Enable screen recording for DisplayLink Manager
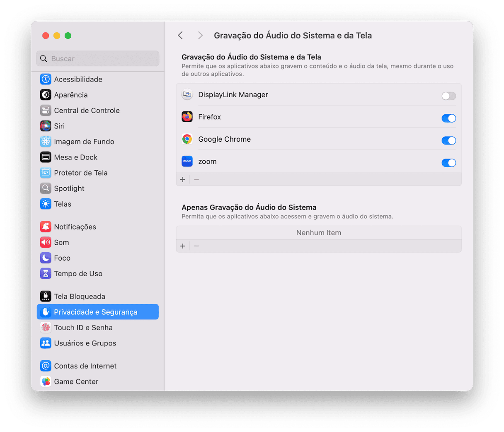504x432 pixels. [448, 96]
